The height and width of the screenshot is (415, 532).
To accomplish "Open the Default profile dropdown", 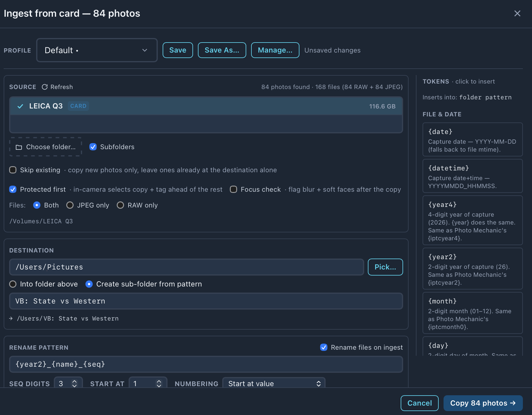I will click(97, 50).
